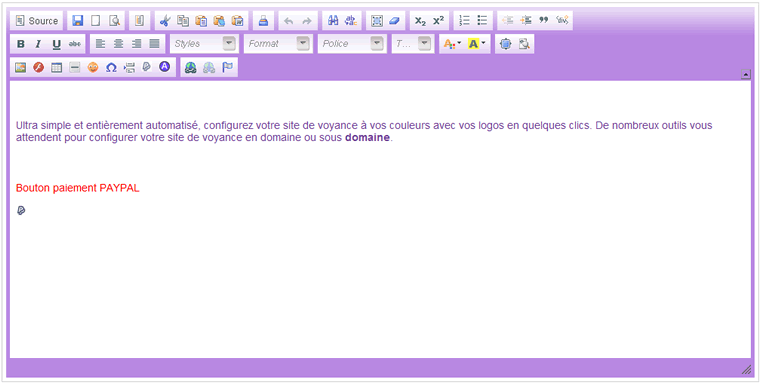Open the Format dropdown

click(279, 44)
